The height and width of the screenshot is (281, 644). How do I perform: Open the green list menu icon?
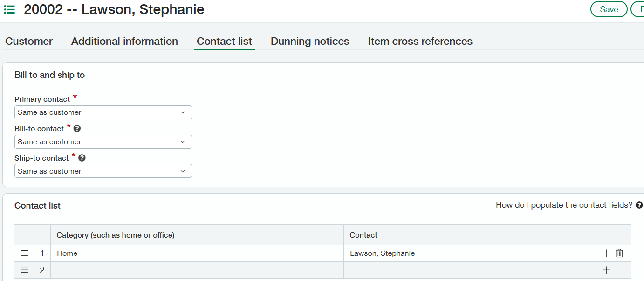coord(9,9)
